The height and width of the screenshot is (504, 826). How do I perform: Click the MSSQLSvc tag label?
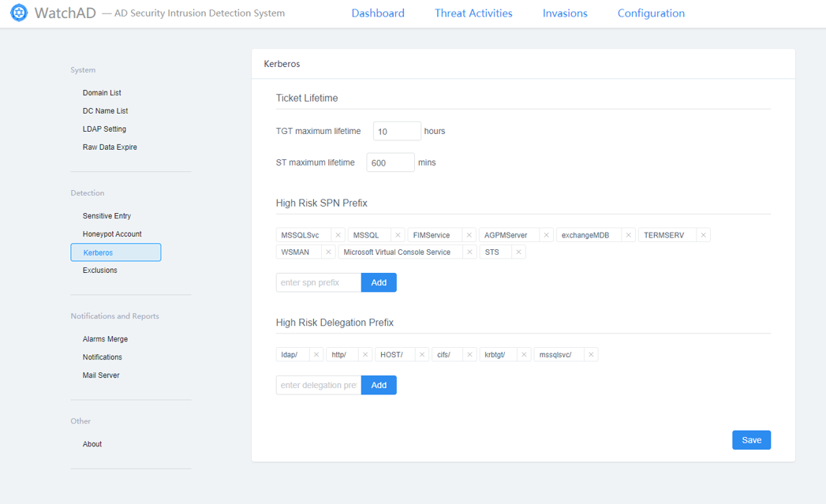click(x=300, y=235)
